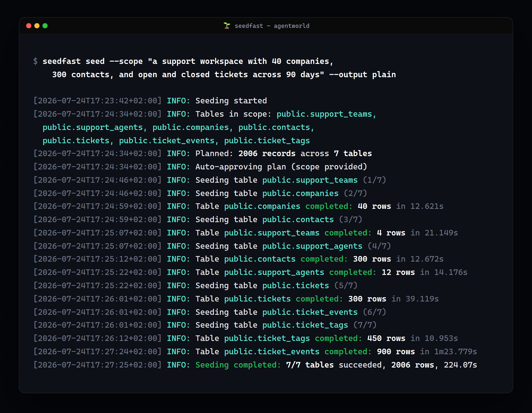
Task: Click 'public.support_teams' in the Seeding table line
Action: (x=310, y=180)
